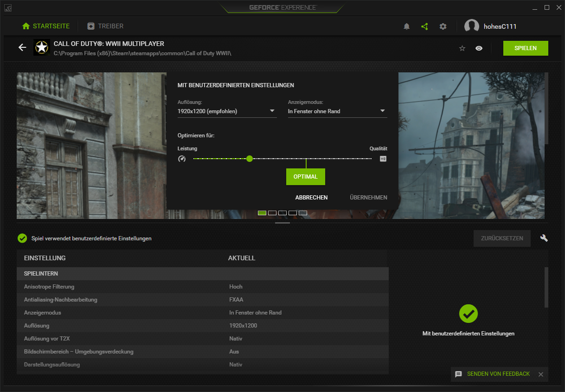Open Senden von Feedback link
The image size is (565, 392).
pos(498,374)
